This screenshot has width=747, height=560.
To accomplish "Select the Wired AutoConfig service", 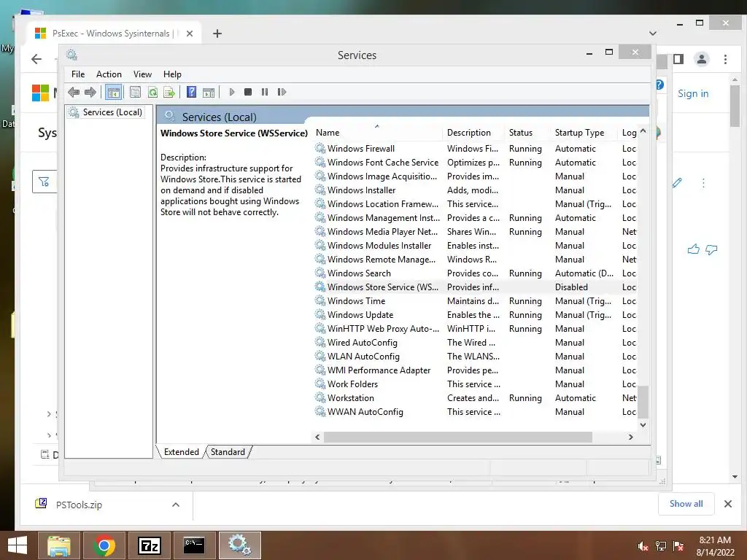I will pyautogui.click(x=475, y=343).
